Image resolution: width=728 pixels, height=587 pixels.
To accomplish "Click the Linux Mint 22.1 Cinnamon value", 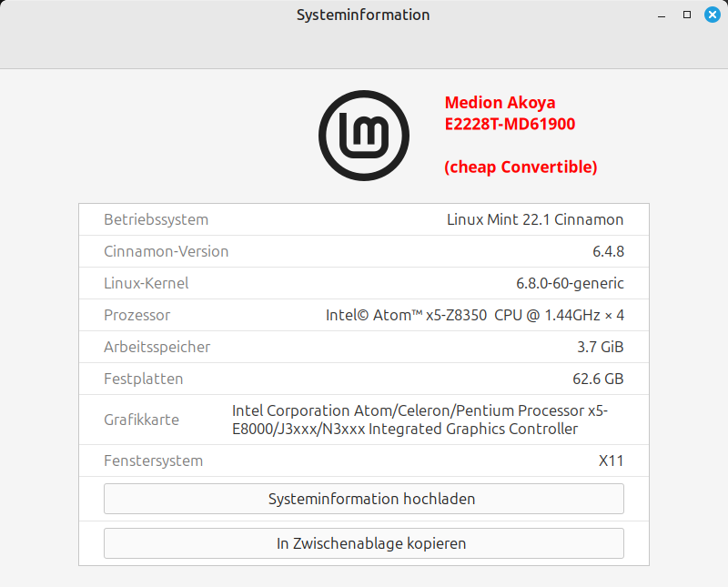I will tap(535, 219).
